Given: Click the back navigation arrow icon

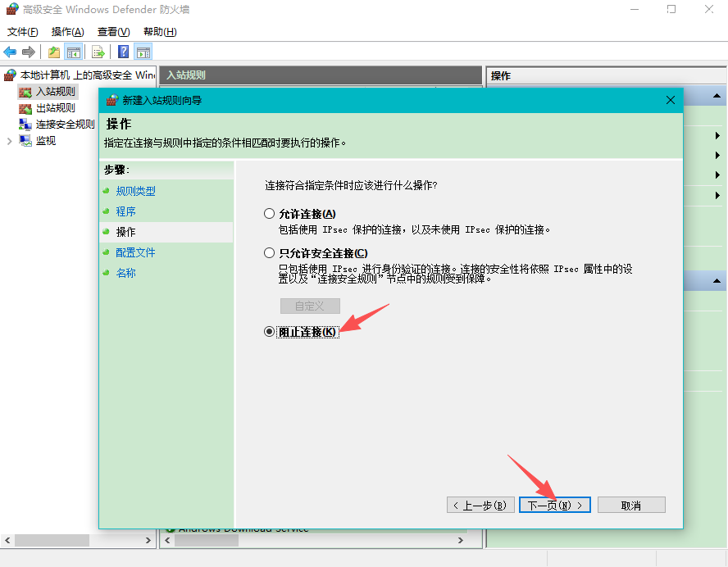Looking at the screenshot, I should 10,51.
